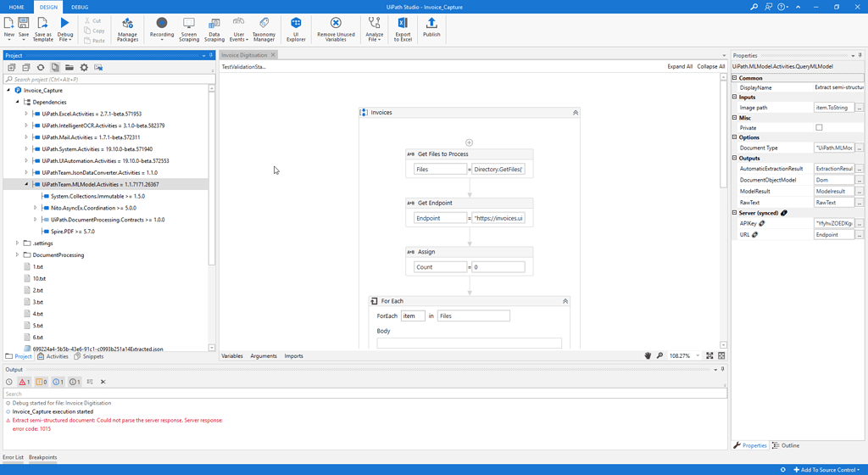Open the ribbon search icon
Viewport: 868px width, 475px height.
[x=754, y=7]
